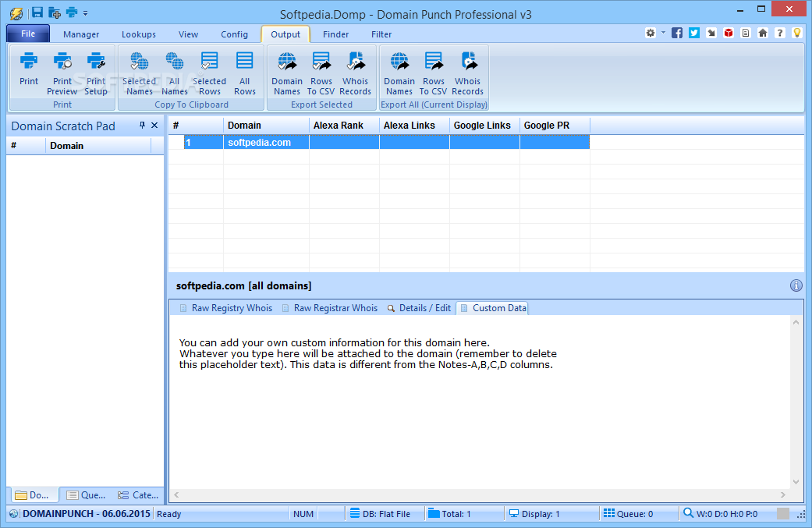Click the document notes icon at top right
This screenshot has width=812, height=528.
tap(746, 33)
